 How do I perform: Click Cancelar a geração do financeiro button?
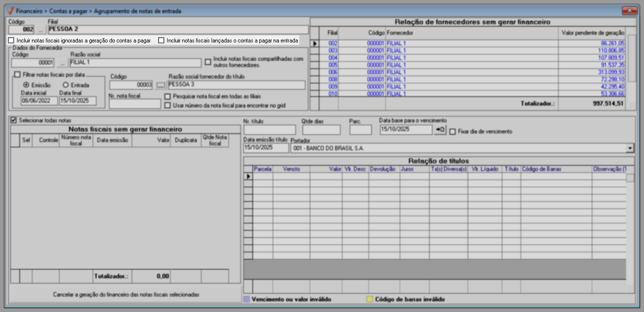point(126,295)
